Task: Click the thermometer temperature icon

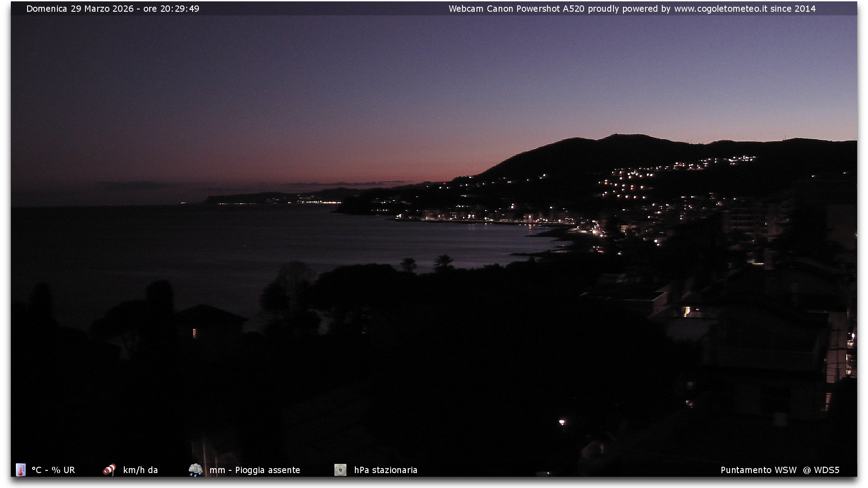Action: (x=21, y=470)
